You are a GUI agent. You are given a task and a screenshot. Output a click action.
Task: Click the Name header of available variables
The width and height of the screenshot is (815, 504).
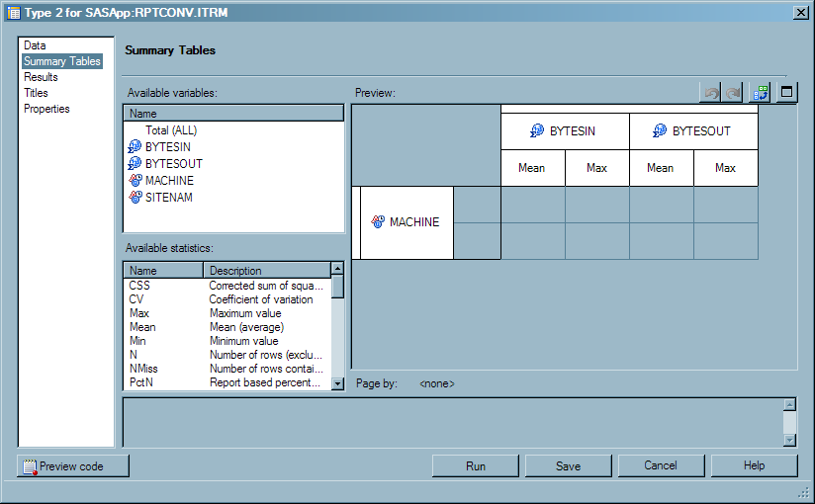point(233,114)
